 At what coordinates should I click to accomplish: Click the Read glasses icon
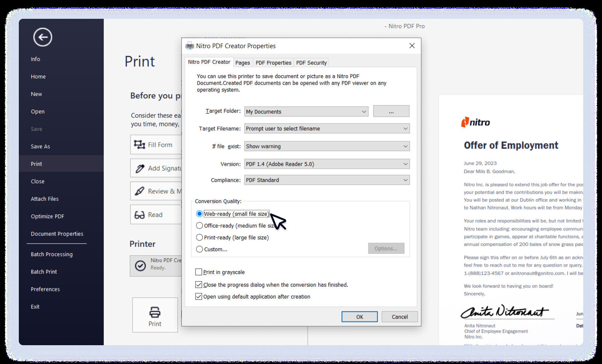point(140,214)
